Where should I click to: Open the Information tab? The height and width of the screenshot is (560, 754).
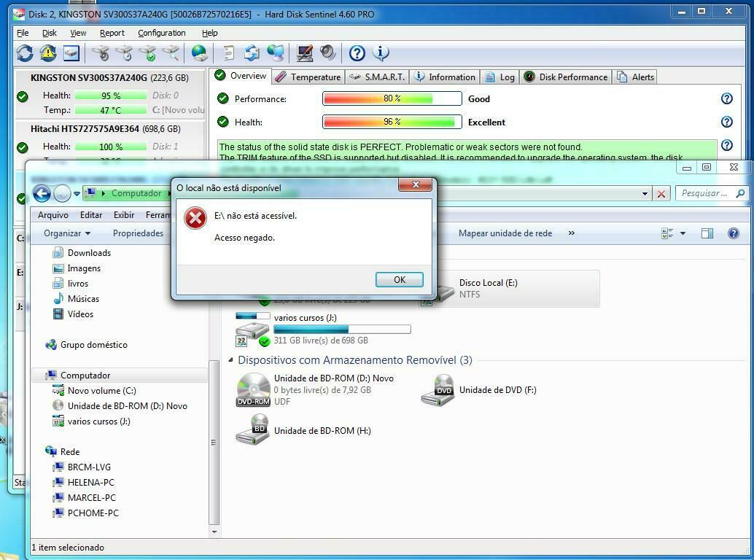click(x=445, y=77)
